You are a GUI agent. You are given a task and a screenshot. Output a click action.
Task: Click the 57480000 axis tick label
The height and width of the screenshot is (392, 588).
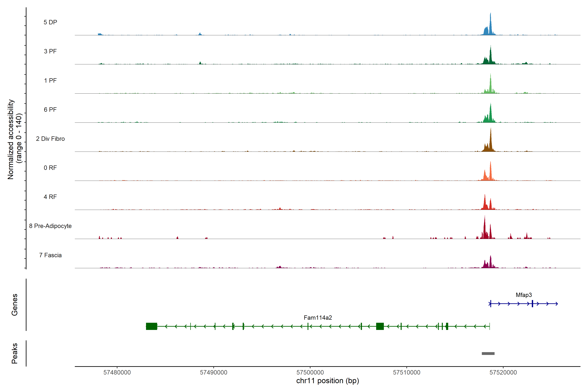[117, 373]
